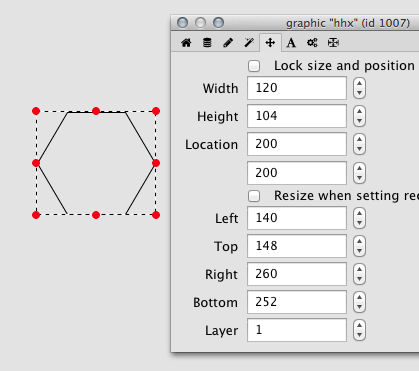Open the pencil icon pane
The image size is (419, 371).
click(228, 43)
